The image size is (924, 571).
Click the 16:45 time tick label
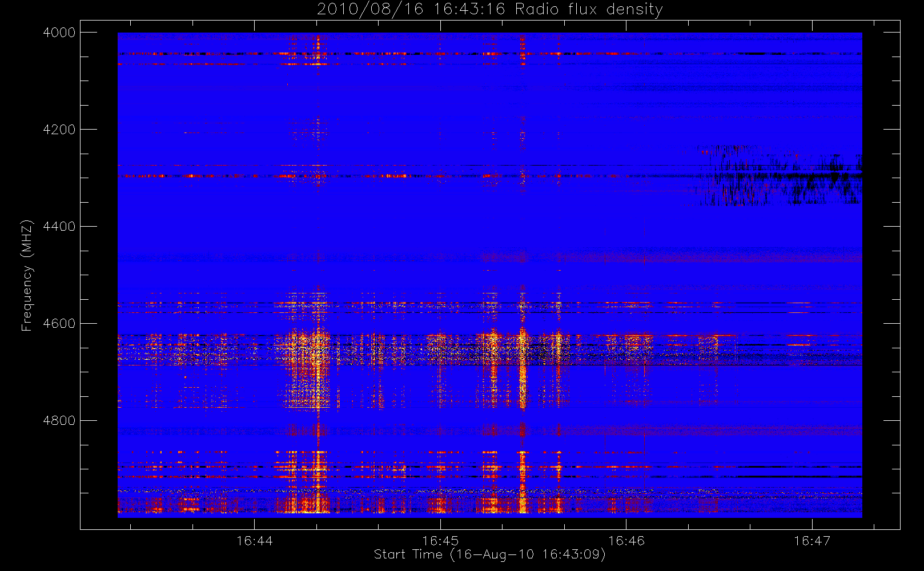point(440,540)
